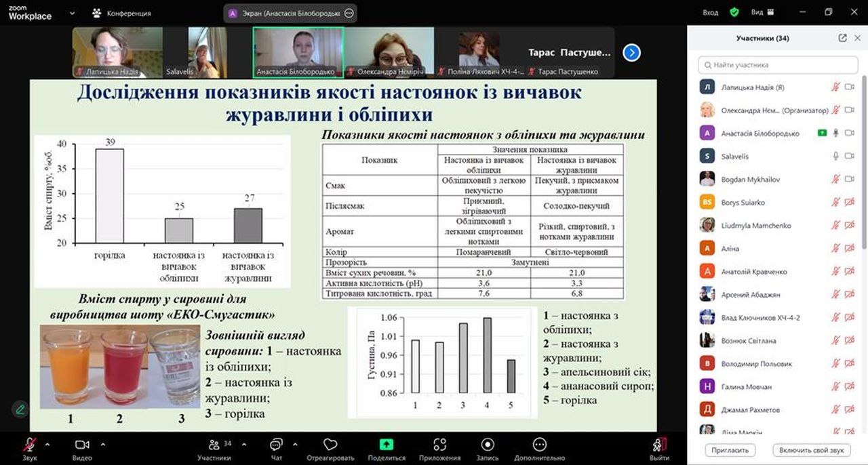Click Вход sign-in label at top
This screenshot has width=868, height=465.
pyautogui.click(x=711, y=12)
